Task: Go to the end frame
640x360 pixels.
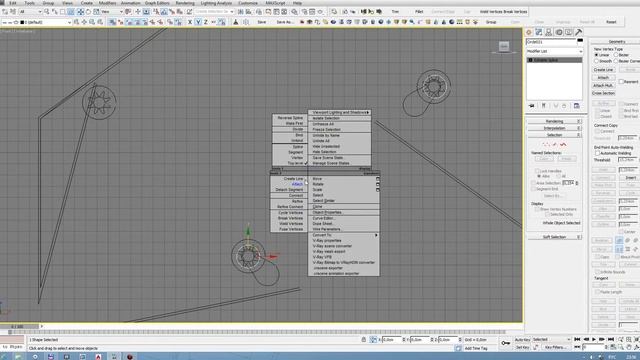Action: (x=611, y=339)
